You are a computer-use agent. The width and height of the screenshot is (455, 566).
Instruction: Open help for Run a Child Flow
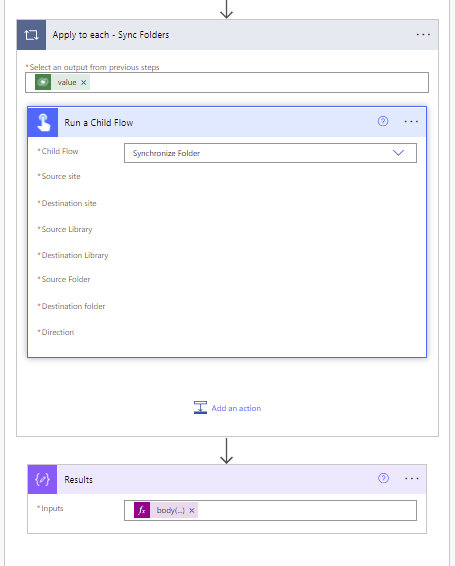[x=383, y=121]
